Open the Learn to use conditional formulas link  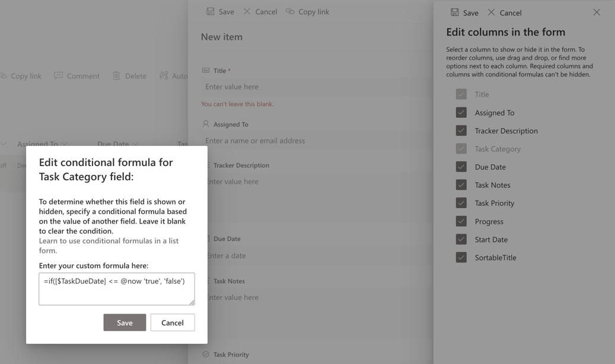click(x=109, y=245)
